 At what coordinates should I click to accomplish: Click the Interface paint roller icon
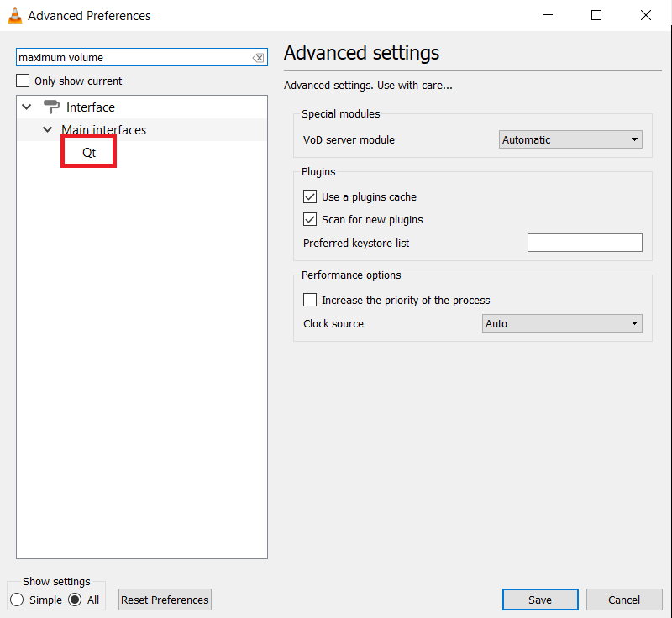pos(51,107)
